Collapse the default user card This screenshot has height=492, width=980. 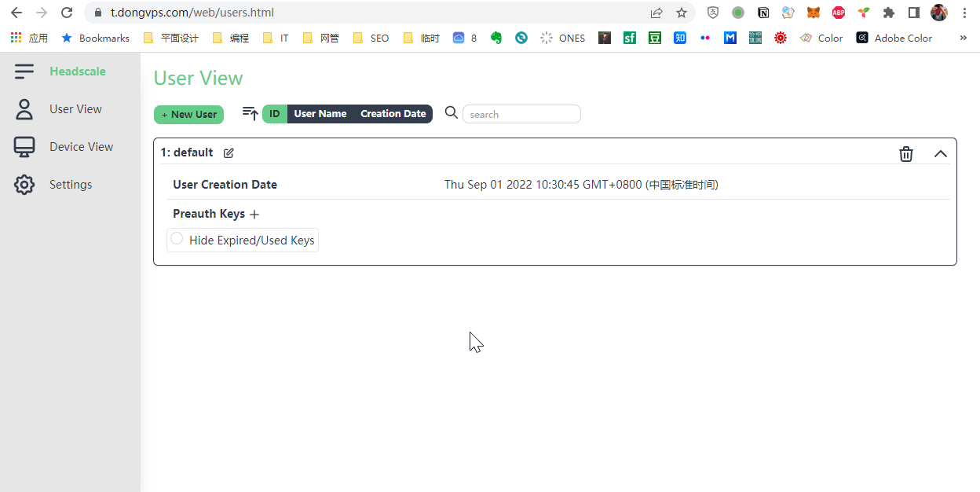(940, 154)
